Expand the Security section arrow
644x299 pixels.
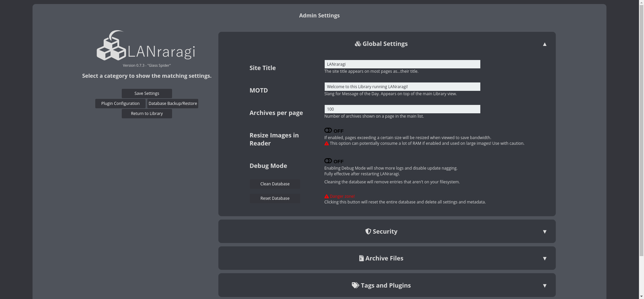click(545, 232)
